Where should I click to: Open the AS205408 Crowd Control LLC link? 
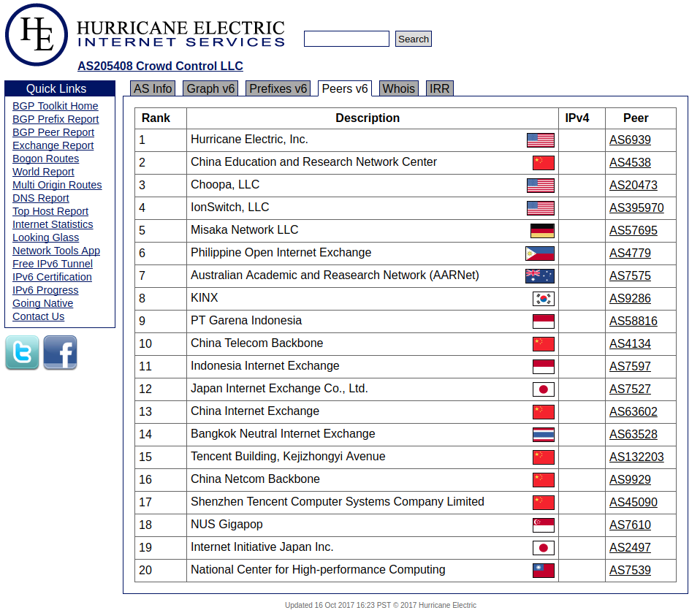tap(160, 66)
